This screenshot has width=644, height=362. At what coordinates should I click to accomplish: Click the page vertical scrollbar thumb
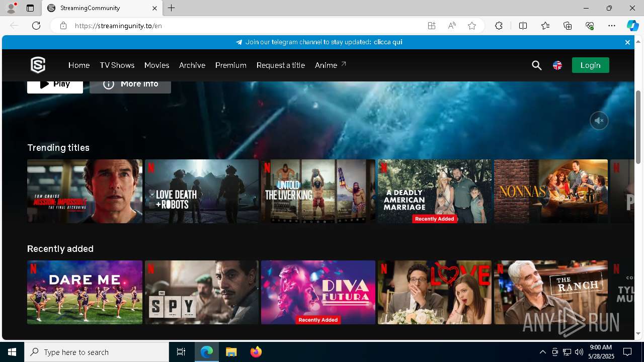[638, 127]
